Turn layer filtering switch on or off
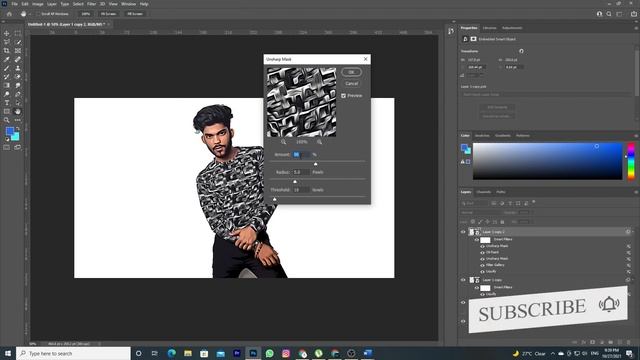This screenshot has width=640, height=360. tap(533, 202)
